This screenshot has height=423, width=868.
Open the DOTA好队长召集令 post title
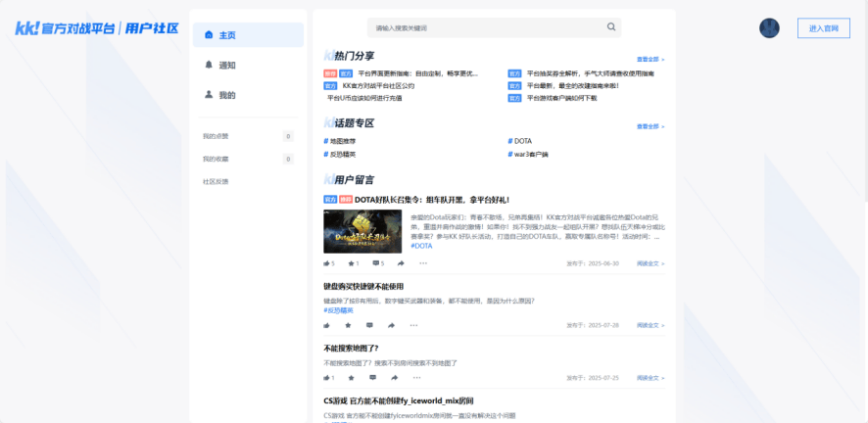pos(432,200)
